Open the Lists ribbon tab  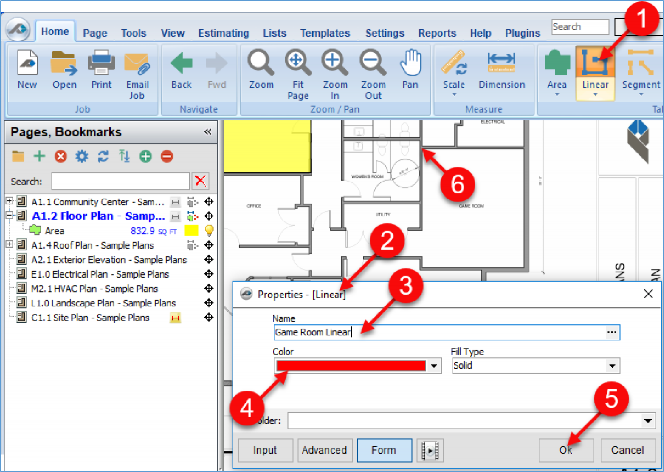point(274,33)
